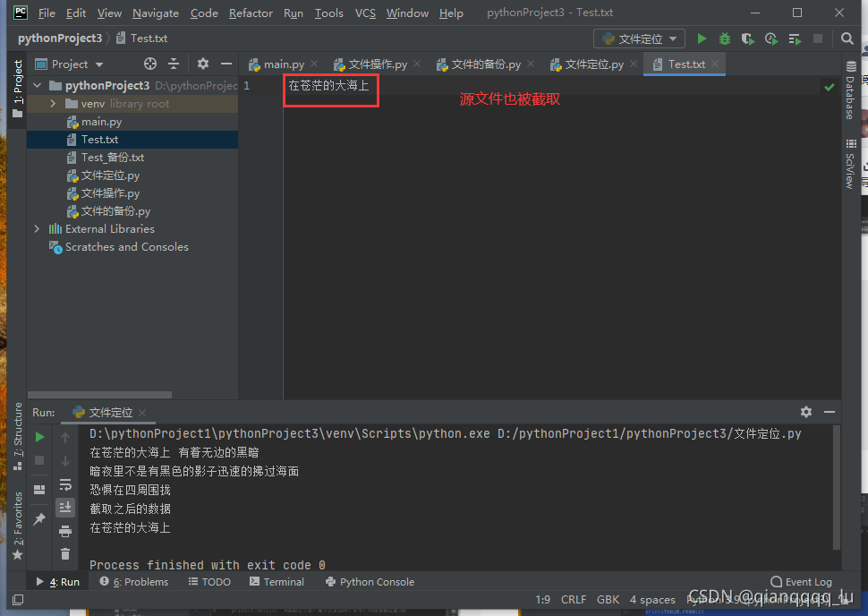Select 文件定位.py in project tree

110,175
